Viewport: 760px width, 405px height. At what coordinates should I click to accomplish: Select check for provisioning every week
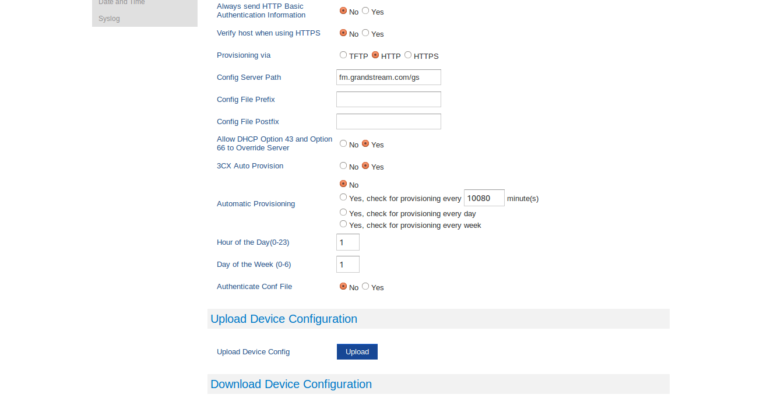[344, 225]
